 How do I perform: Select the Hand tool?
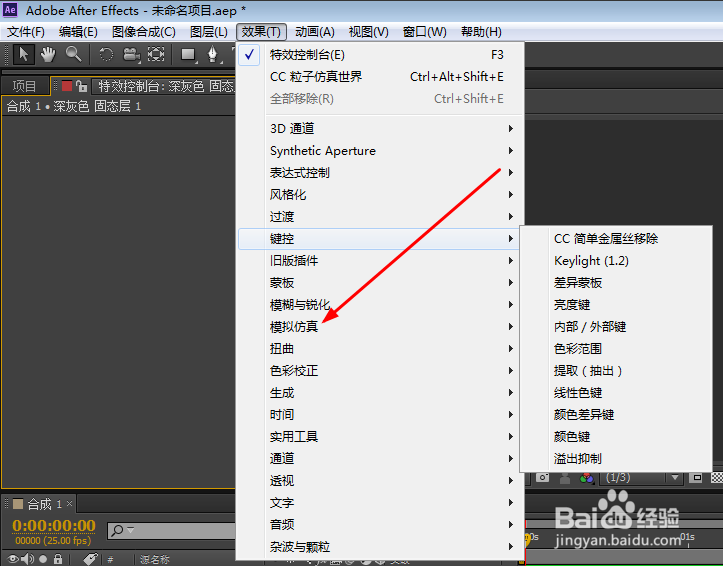point(47,54)
